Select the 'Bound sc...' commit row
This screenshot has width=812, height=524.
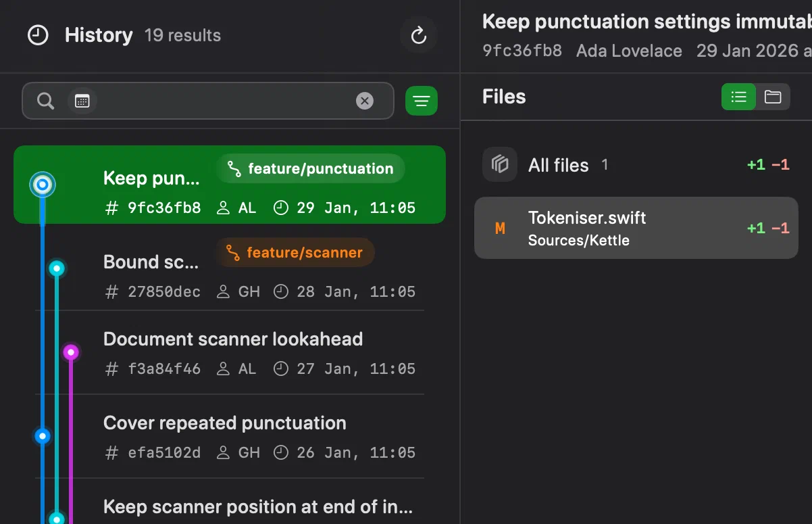click(230, 268)
